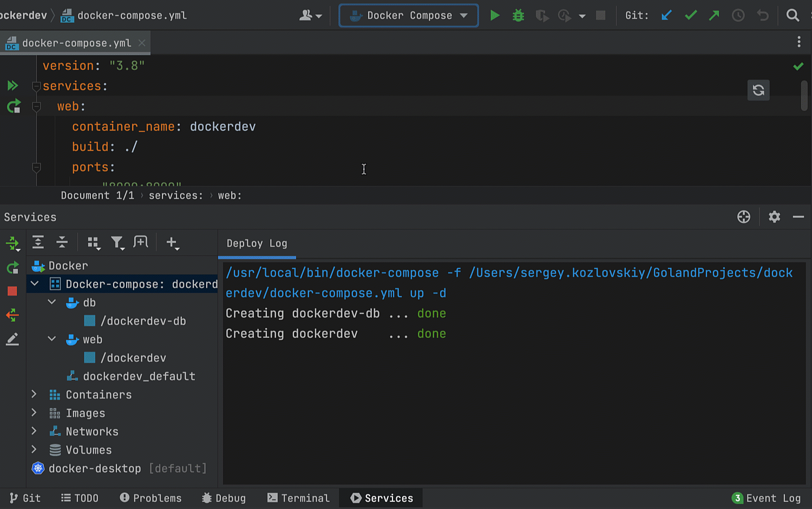
Task: Collapse the db service node
Action: click(x=52, y=302)
